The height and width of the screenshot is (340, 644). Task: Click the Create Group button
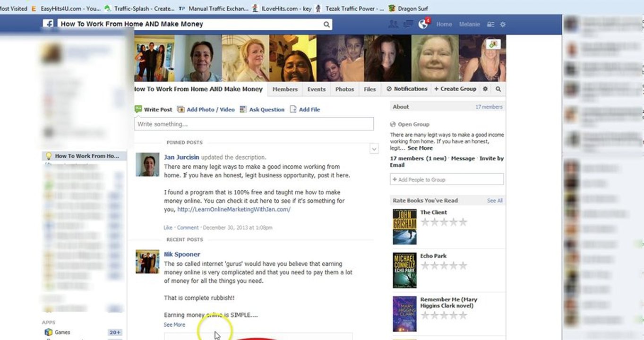pos(455,89)
